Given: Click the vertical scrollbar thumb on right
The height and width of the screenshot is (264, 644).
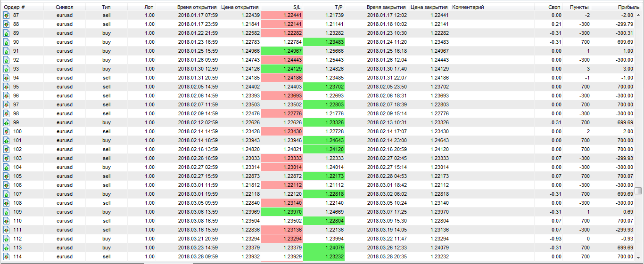Looking at the screenshot, I should click(638, 191).
